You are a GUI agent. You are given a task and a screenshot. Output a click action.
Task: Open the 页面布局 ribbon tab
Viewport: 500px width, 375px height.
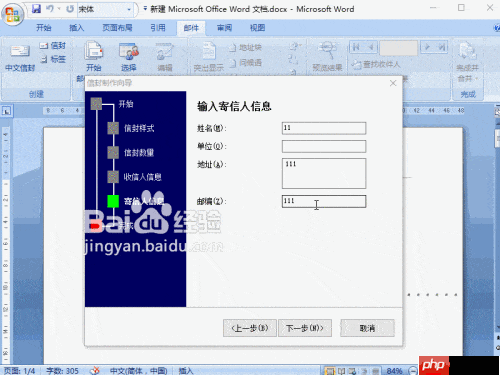click(117, 28)
